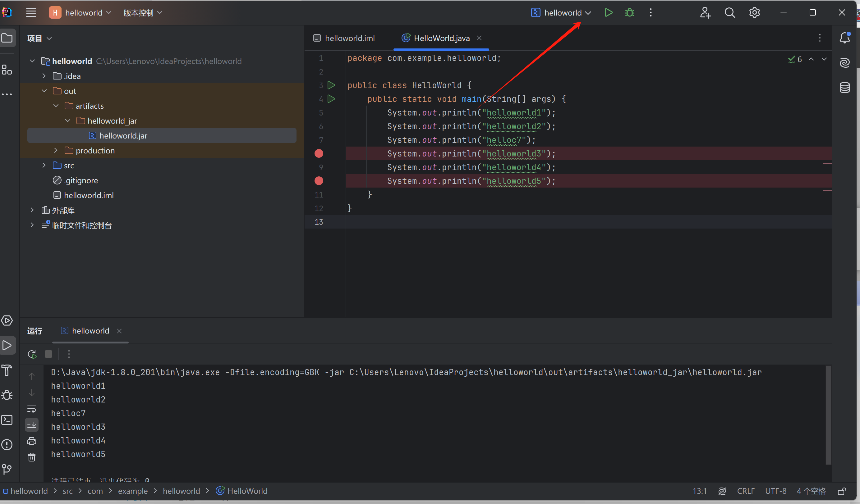
Task: Open the AI Assistant spiral icon
Action: (x=845, y=63)
